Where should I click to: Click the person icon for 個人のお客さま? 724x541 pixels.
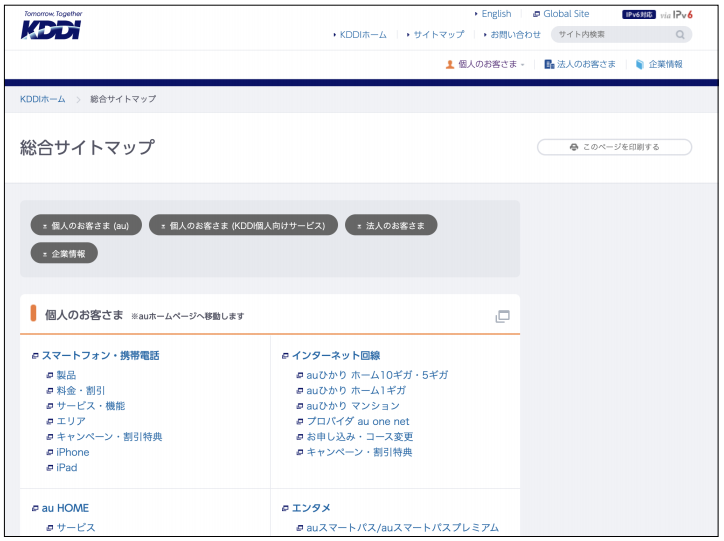[x=450, y=65]
